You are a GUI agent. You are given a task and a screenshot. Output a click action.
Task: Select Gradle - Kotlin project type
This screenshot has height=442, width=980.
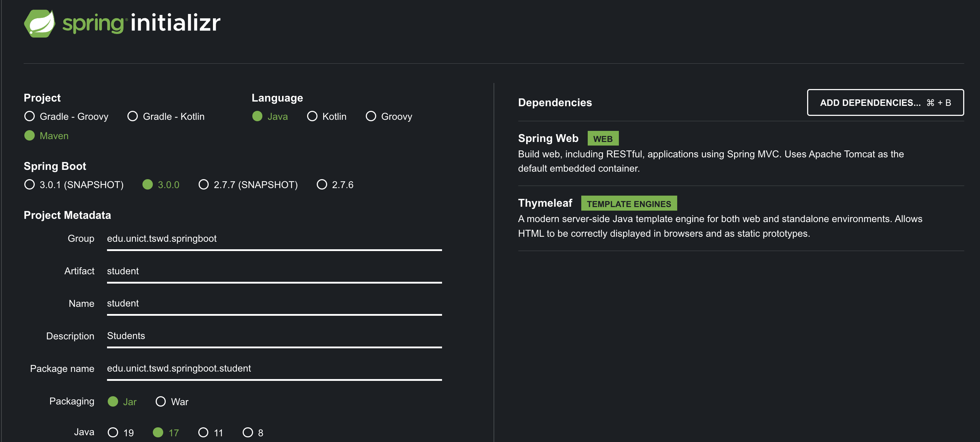(x=132, y=116)
